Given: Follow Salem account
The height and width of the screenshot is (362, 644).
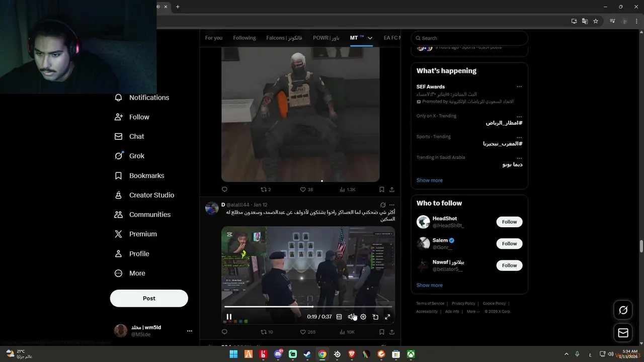Looking at the screenshot, I should click(x=509, y=244).
